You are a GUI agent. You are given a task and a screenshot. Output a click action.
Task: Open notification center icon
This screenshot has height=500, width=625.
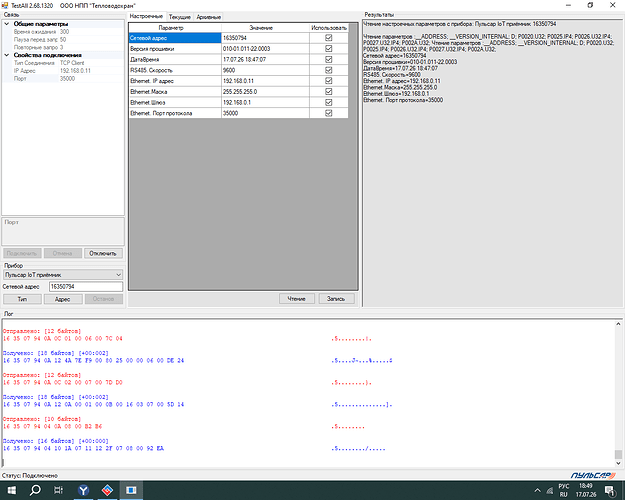(x=609, y=490)
